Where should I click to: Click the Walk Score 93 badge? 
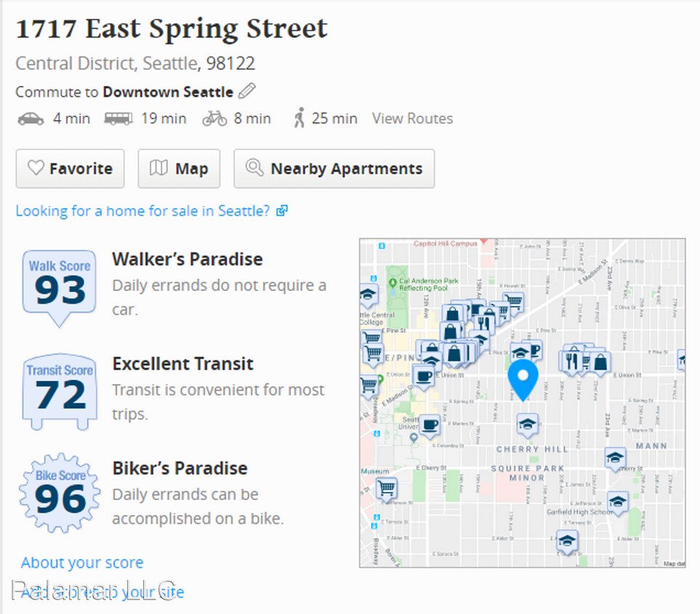[x=60, y=286]
